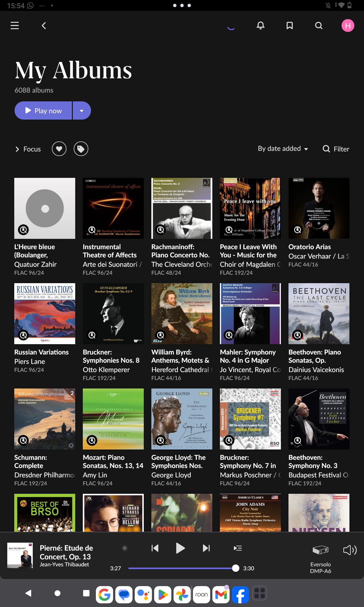Open now playing track Pierné Etude de Concert
Viewport: 364px width, 607px height.
click(66, 552)
